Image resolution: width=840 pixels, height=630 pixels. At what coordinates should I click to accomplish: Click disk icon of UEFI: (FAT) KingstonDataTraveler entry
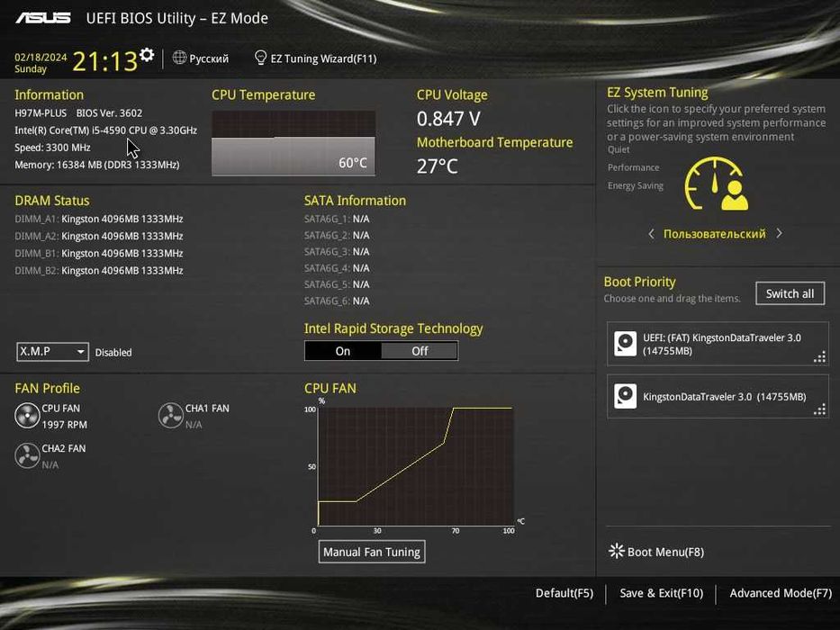click(625, 344)
